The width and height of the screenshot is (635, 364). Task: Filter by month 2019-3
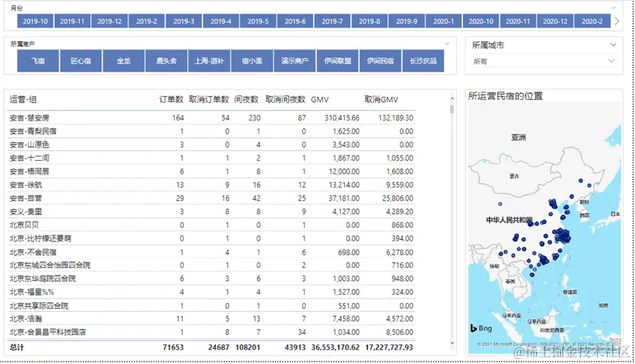tap(184, 21)
